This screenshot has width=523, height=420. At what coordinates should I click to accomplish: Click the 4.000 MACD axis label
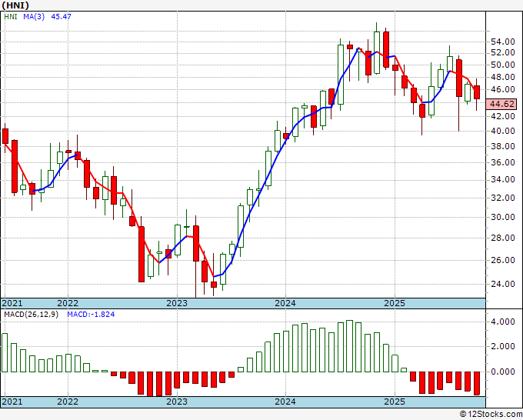coord(503,322)
